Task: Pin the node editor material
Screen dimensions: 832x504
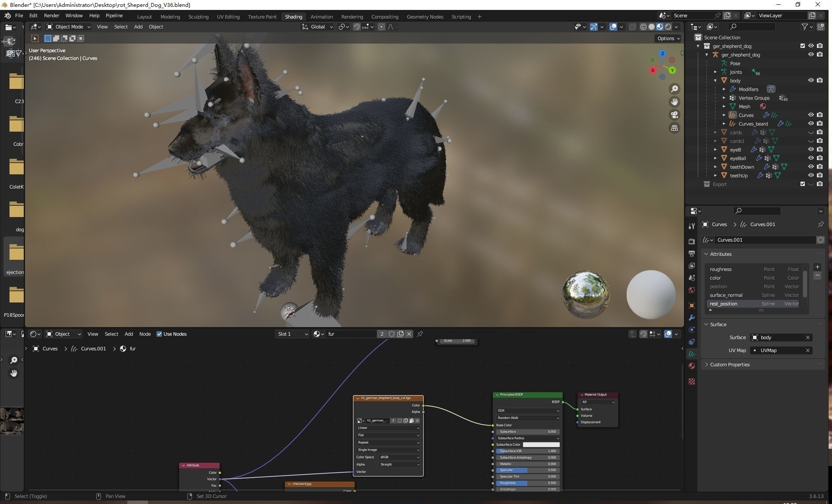Action: pos(420,334)
